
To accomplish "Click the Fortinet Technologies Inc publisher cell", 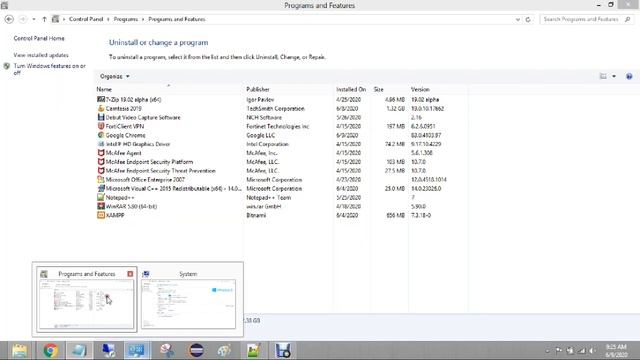I will [x=278, y=127].
